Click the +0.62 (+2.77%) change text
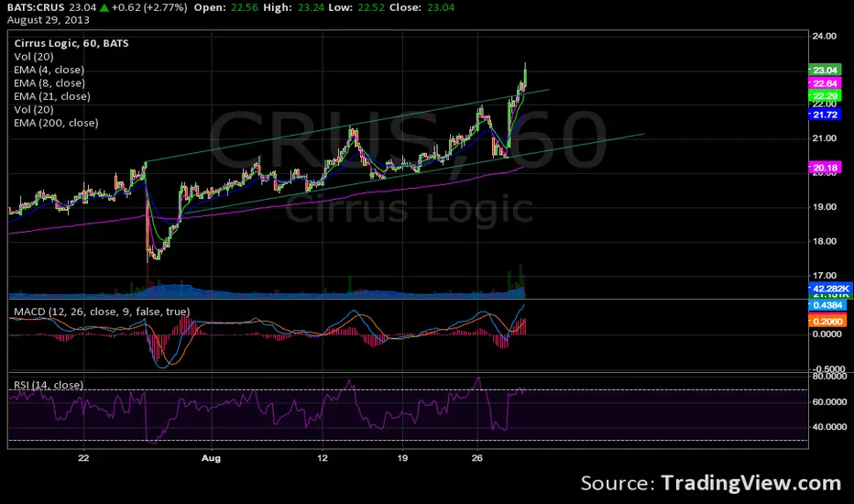 [149, 7]
